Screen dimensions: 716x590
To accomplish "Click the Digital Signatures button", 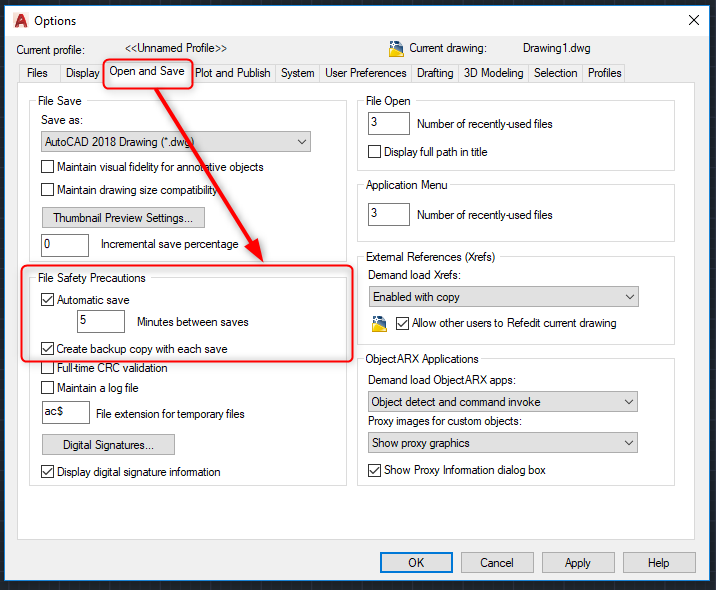I will pyautogui.click(x=108, y=444).
